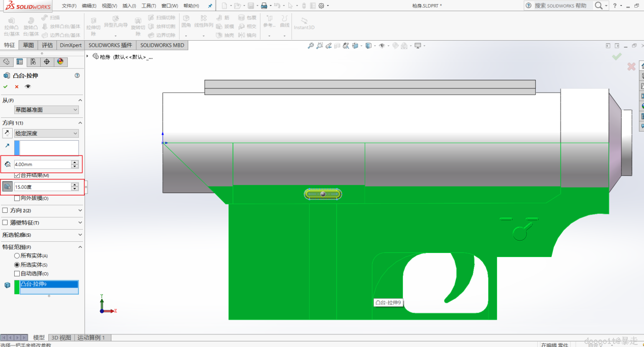The width and height of the screenshot is (644, 347).
Task: Click the Print icon in the toolbar
Action: [x=264, y=6]
